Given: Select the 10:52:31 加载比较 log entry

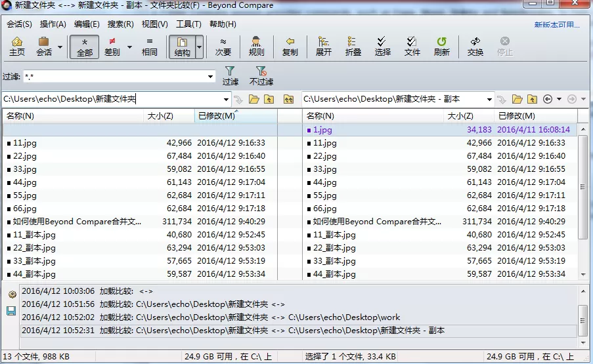Looking at the screenshot, I should pyautogui.click(x=298, y=331).
